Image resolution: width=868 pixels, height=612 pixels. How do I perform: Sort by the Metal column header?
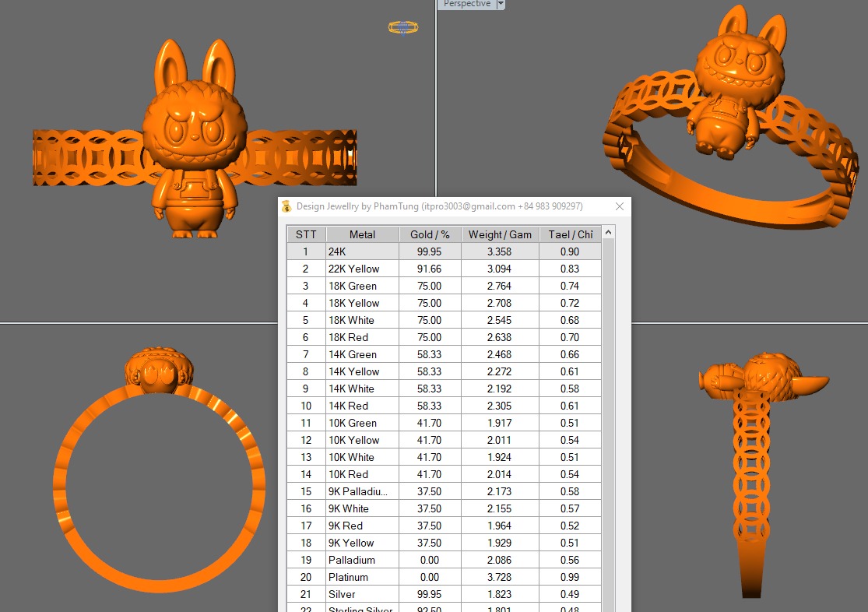click(x=362, y=234)
